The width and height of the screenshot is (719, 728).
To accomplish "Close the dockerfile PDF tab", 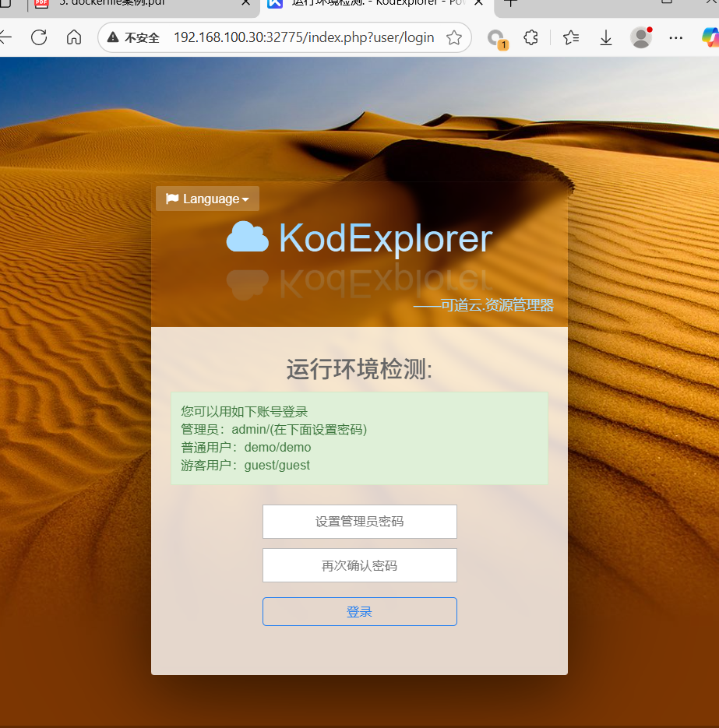I will (x=246, y=3).
